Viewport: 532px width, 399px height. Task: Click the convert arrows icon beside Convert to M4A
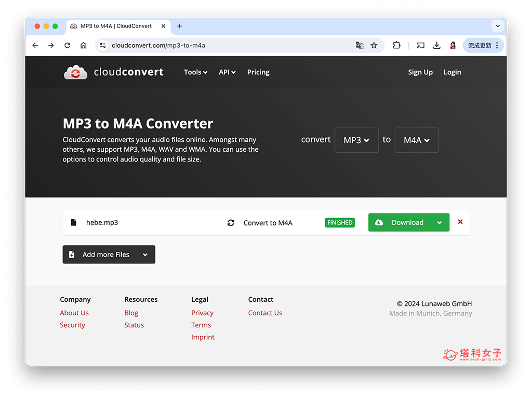[x=231, y=223]
